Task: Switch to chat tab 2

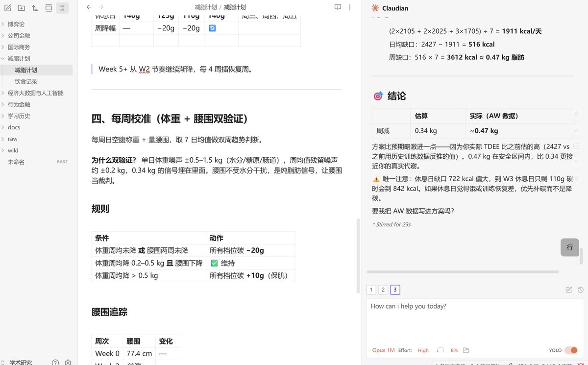Action: point(383,290)
